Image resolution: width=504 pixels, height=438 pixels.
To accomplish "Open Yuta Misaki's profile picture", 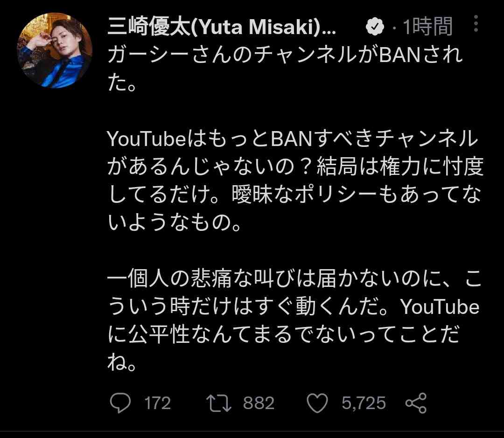I will (55, 50).
